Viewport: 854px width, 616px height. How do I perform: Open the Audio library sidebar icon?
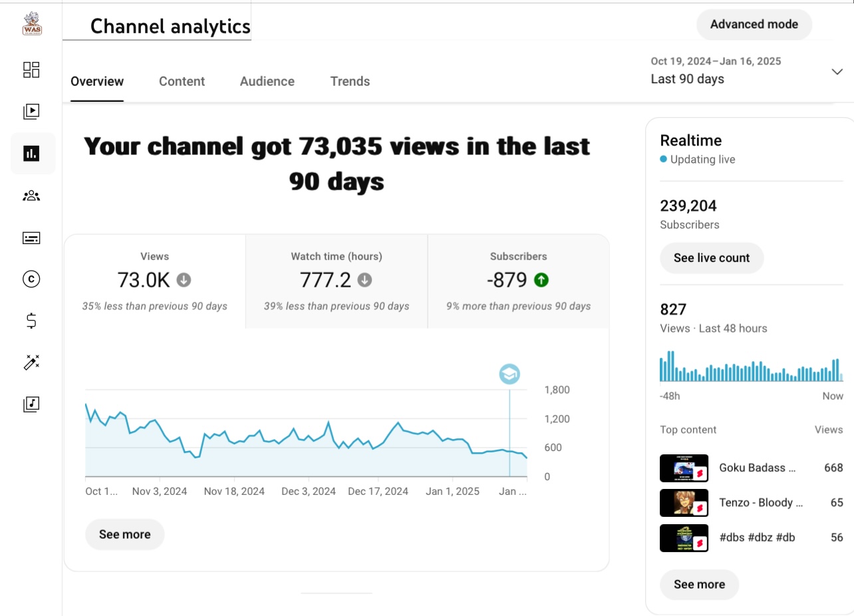point(31,404)
